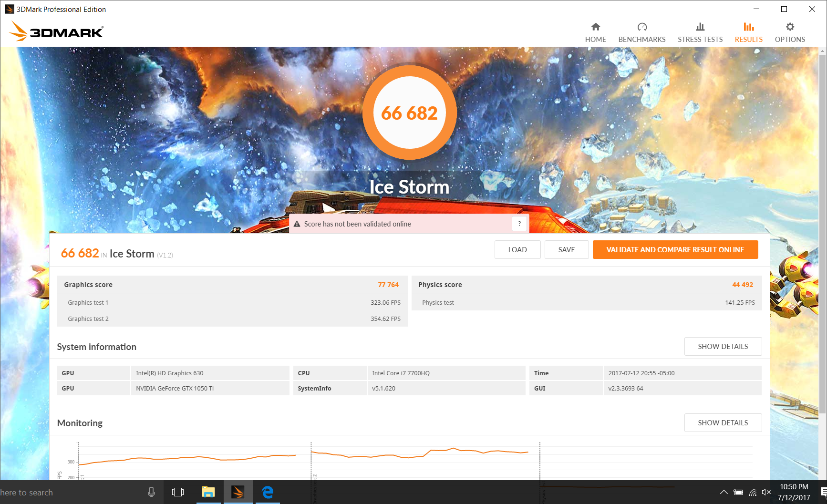827x504 pixels.
Task: Open the STRESS TESTS tab
Action: (x=700, y=32)
